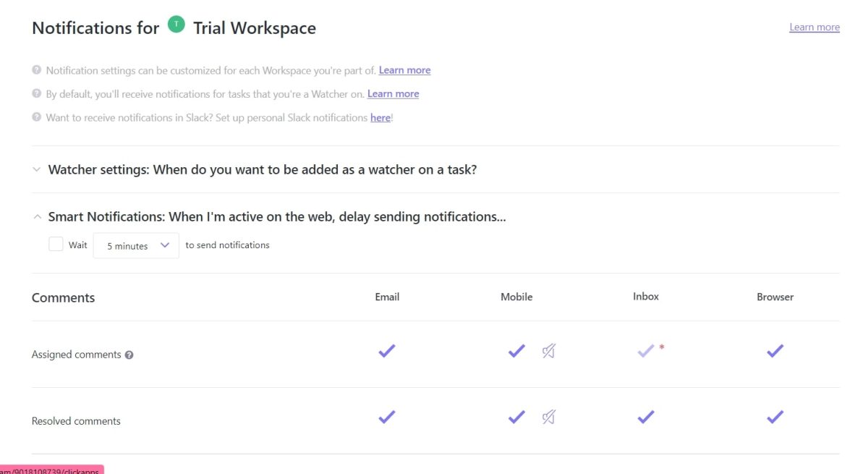868x474 pixels.
Task: Open the Slack notifications 'here' link
Action: 380,117
